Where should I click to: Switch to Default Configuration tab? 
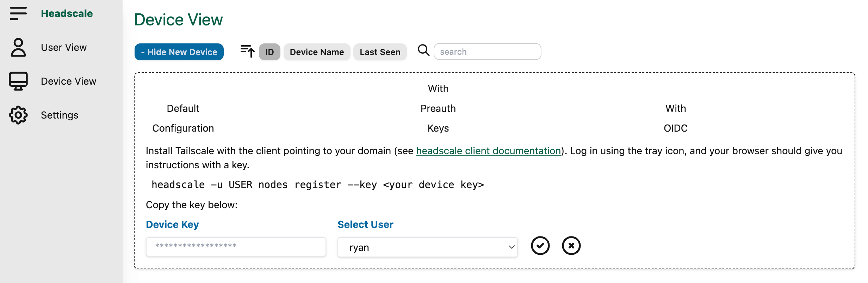pyautogui.click(x=183, y=118)
